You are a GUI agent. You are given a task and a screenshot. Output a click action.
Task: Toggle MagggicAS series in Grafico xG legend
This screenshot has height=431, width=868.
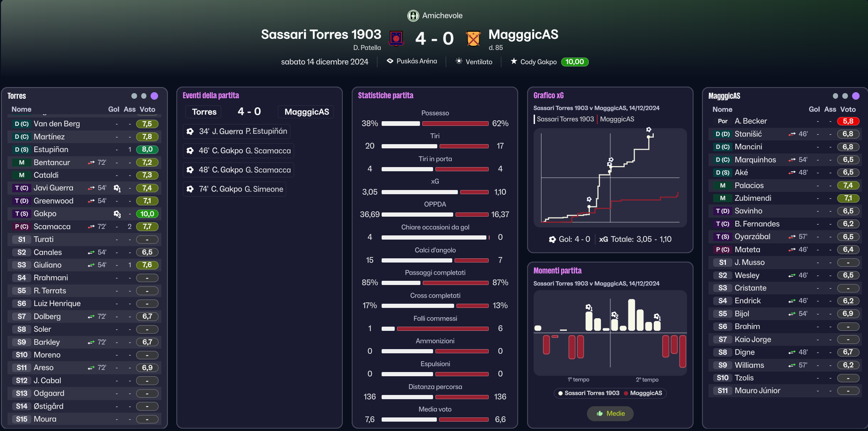[617, 119]
